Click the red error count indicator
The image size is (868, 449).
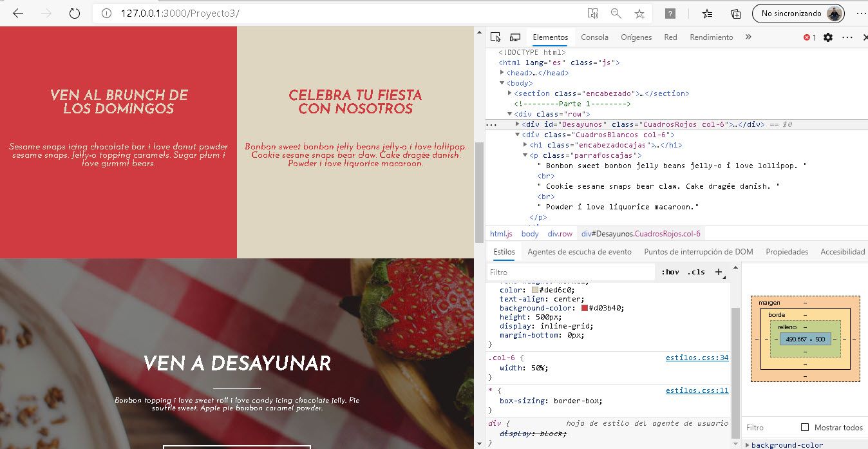809,37
